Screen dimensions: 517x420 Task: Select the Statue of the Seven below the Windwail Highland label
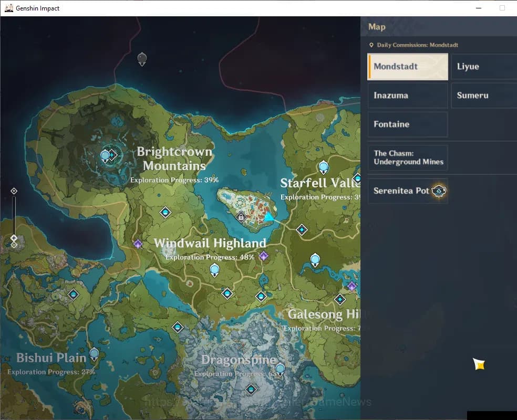pyautogui.click(x=215, y=270)
